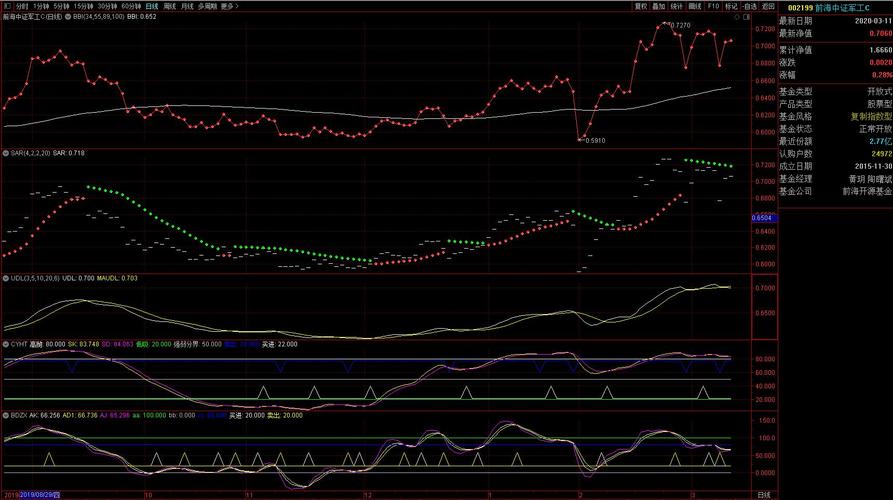Open the 统计 statistics button
The height and width of the screenshot is (500, 893).
tap(676, 6)
